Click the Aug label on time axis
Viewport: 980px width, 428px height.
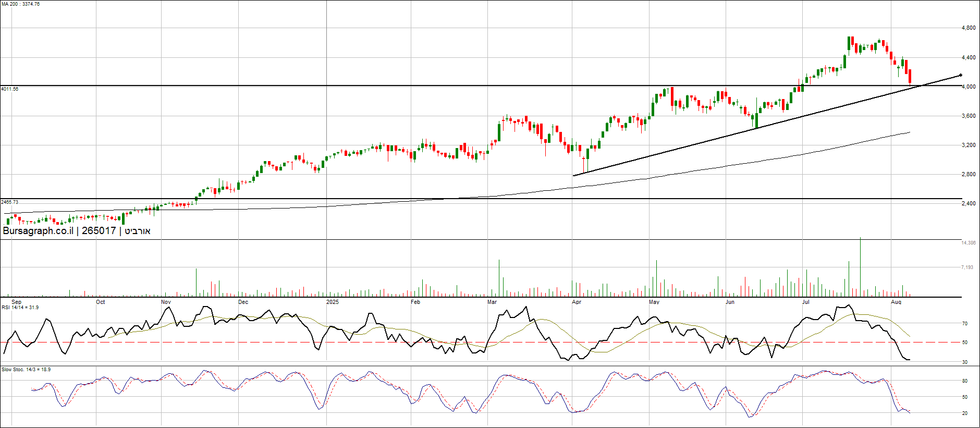(x=896, y=302)
